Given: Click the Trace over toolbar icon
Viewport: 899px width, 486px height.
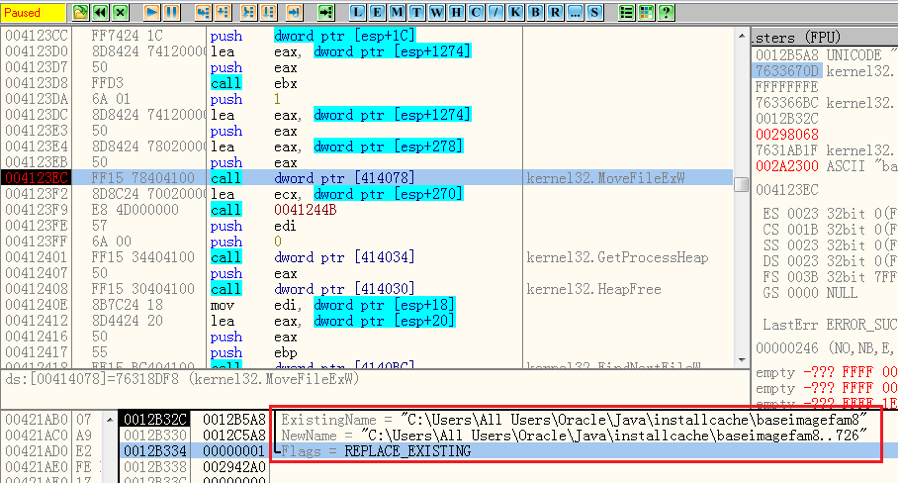Looking at the screenshot, I should pyautogui.click(x=268, y=12).
